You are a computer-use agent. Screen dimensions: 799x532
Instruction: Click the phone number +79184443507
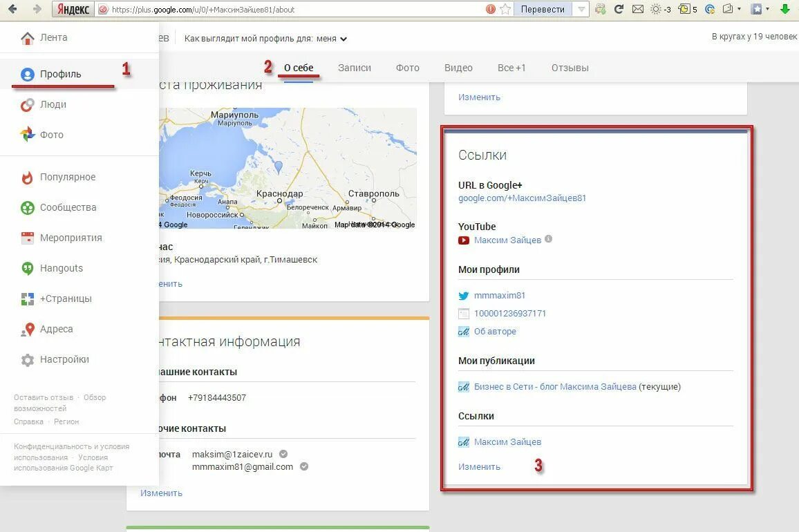pos(217,398)
